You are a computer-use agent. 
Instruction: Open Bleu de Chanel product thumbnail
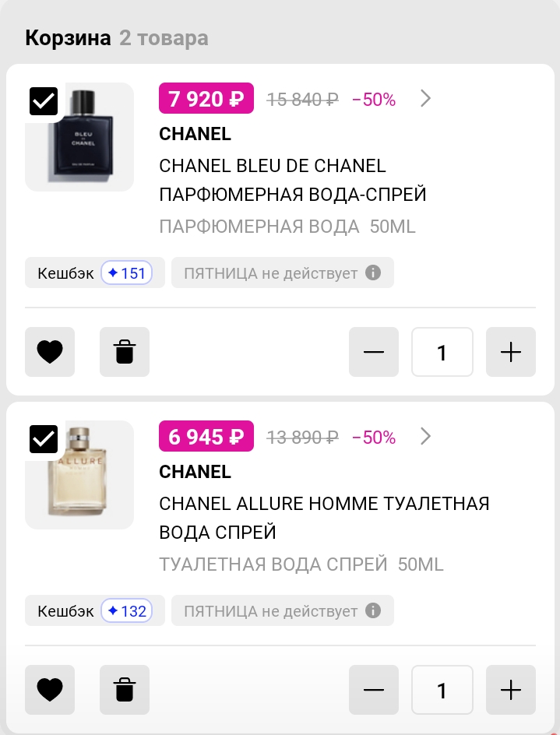point(81,139)
